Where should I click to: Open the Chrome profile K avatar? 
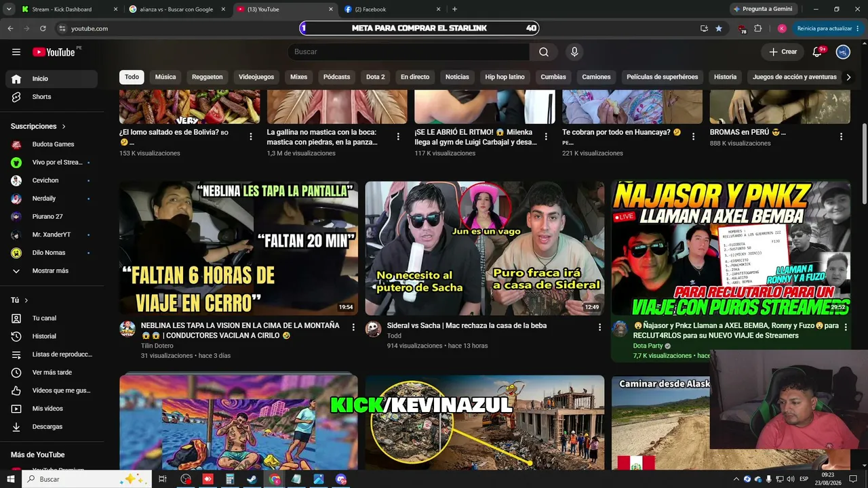coord(782,28)
